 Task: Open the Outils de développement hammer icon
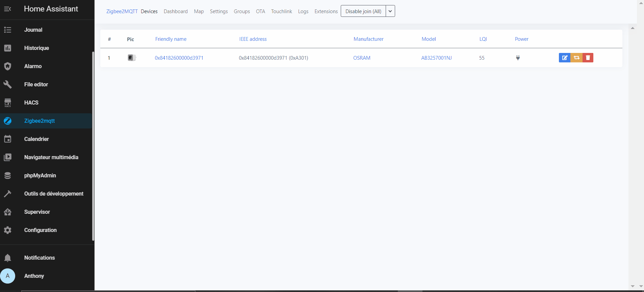7,194
